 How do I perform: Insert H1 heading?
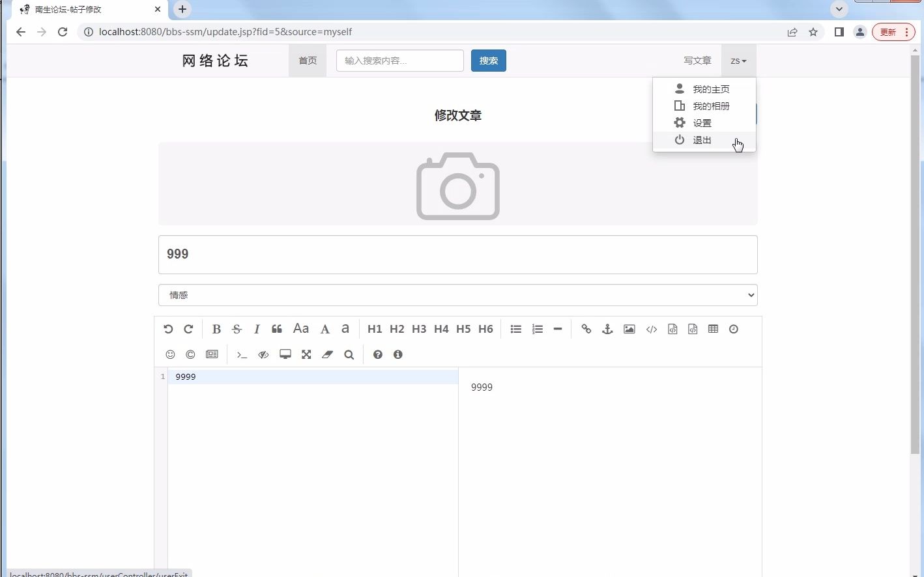pyautogui.click(x=375, y=330)
